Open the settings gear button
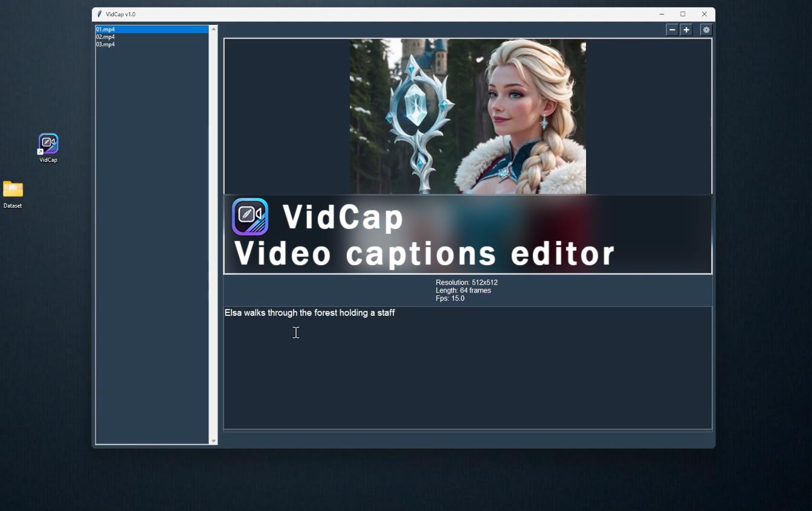 [x=706, y=30]
